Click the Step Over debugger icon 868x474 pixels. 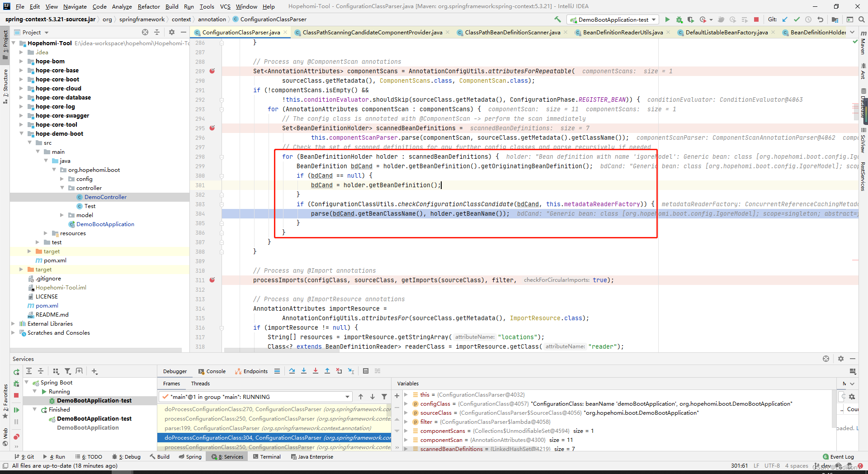tap(292, 371)
